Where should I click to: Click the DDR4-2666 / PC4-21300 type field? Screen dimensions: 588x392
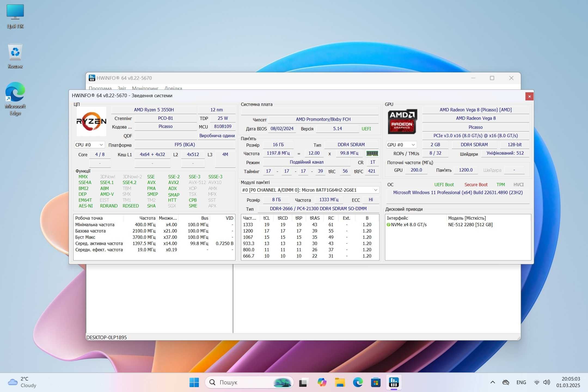tap(318, 209)
